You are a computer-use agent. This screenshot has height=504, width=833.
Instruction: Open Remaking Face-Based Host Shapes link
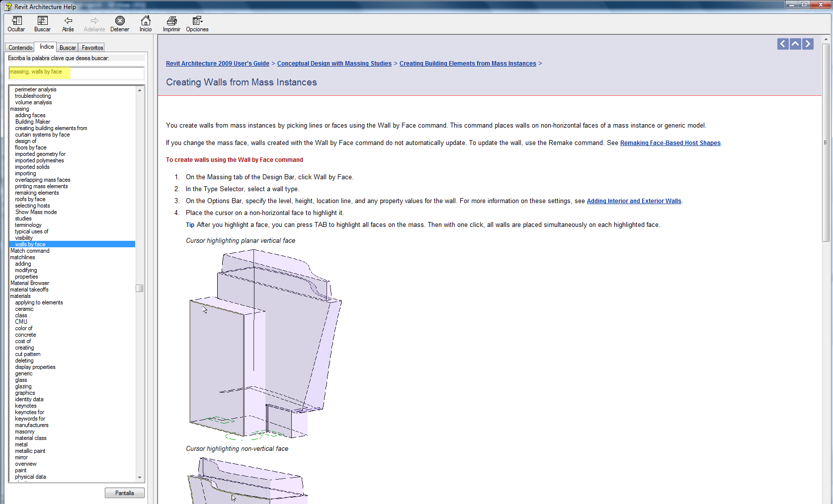tap(670, 143)
